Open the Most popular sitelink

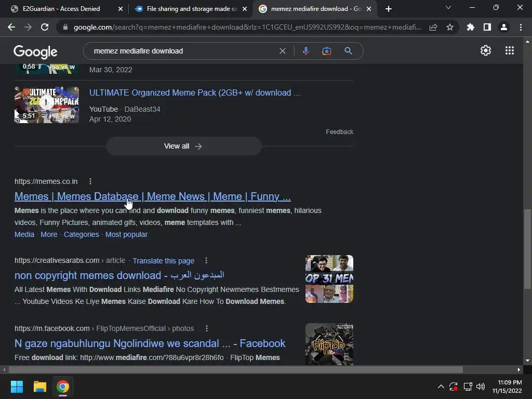pyautogui.click(x=127, y=234)
